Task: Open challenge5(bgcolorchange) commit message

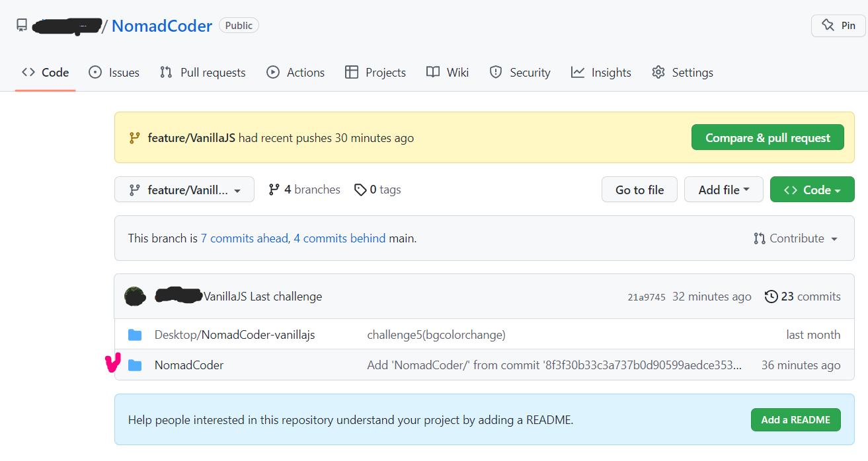Action: point(436,335)
